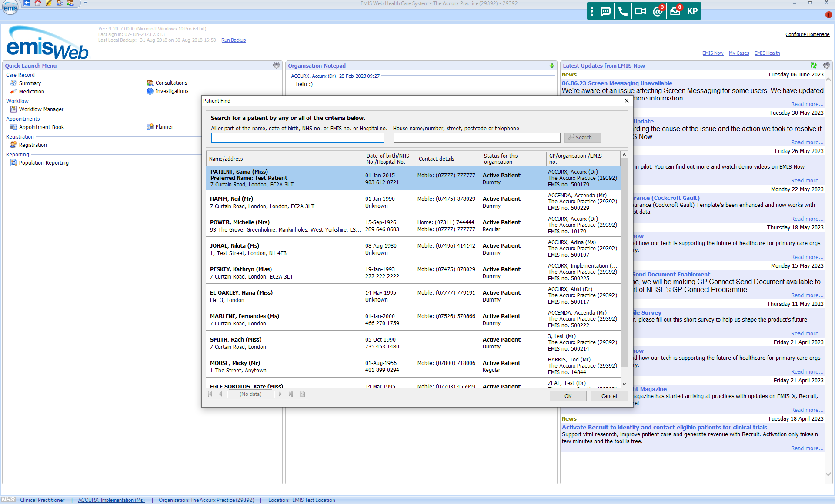The image size is (835, 504).
Task: Open the Planner
Action: (x=164, y=126)
